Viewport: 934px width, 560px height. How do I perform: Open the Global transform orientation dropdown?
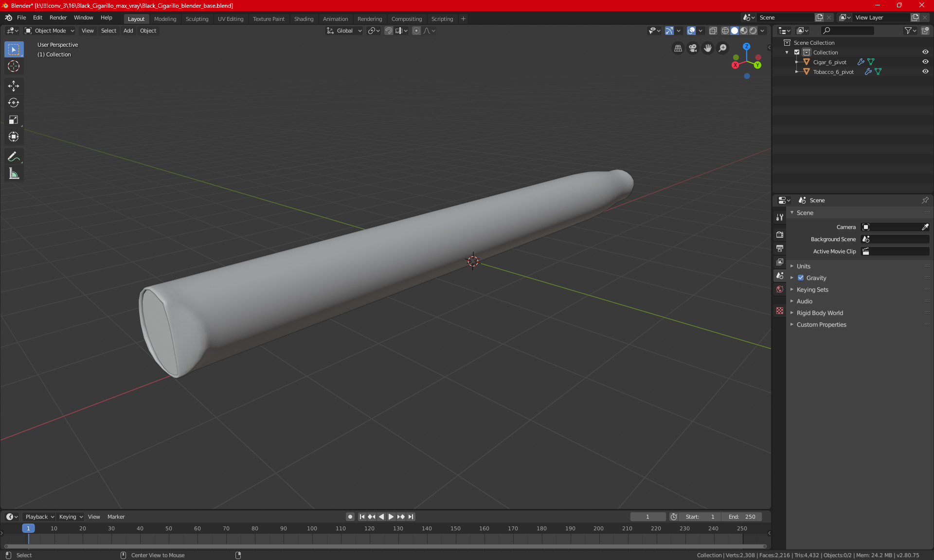(x=344, y=31)
